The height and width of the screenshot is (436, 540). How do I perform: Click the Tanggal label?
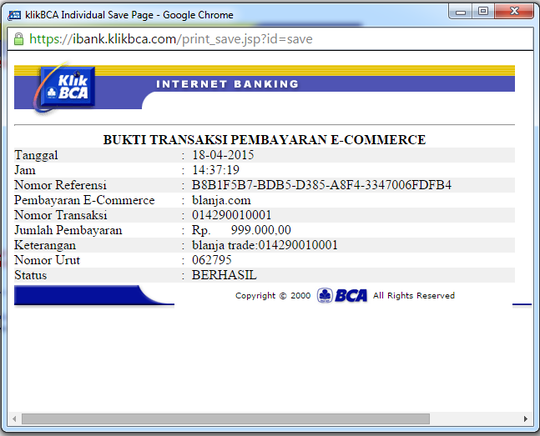pyautogui.click(x=36, y=156)
